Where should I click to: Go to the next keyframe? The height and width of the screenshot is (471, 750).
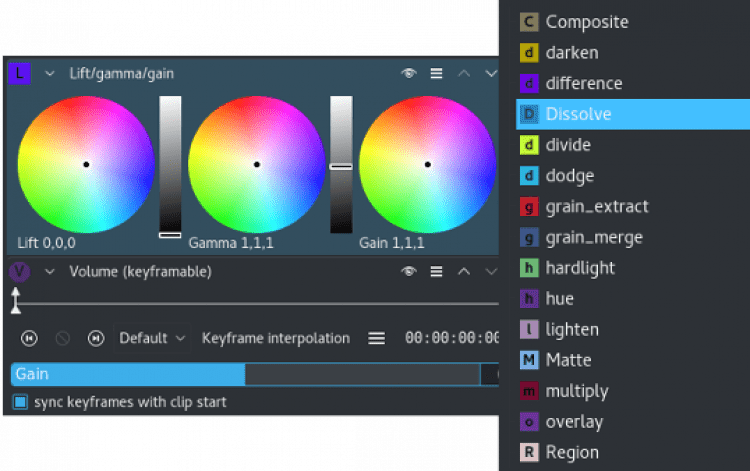pos(95,338)
